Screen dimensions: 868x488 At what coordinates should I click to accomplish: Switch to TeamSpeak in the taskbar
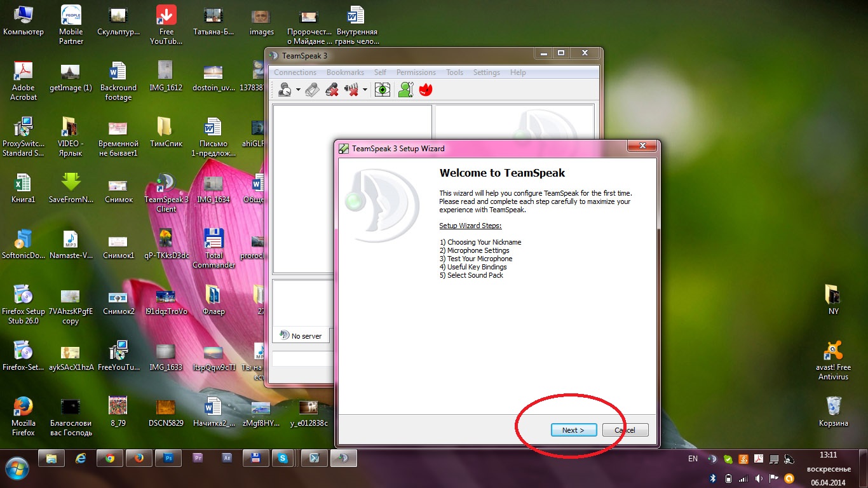click(344, 458)
